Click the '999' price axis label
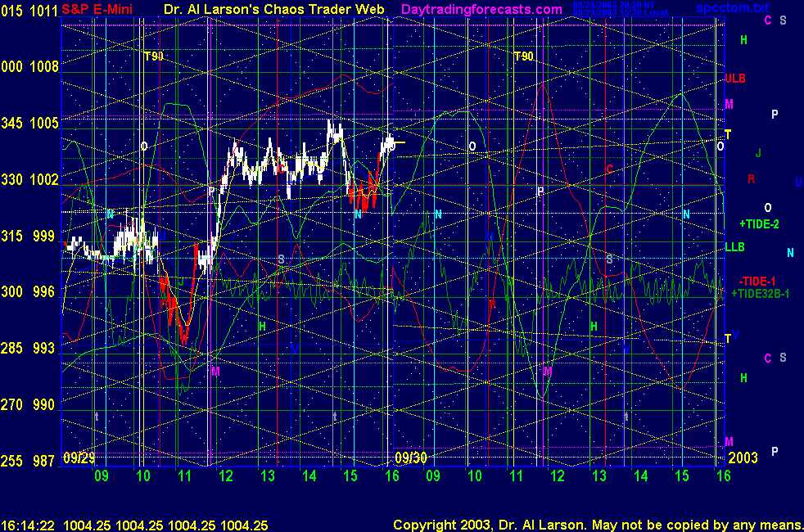 tap(44, 236)
